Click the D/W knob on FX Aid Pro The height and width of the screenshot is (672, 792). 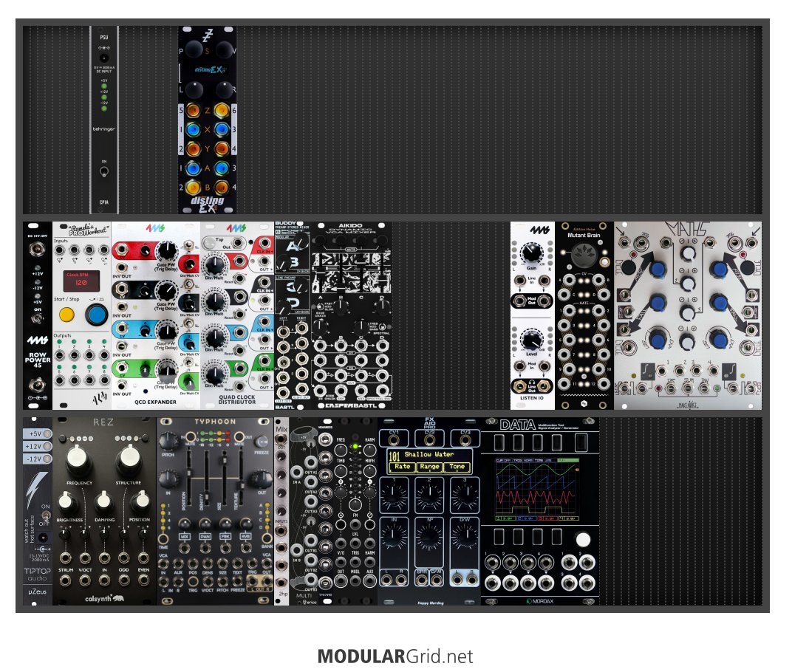[464, 538]
